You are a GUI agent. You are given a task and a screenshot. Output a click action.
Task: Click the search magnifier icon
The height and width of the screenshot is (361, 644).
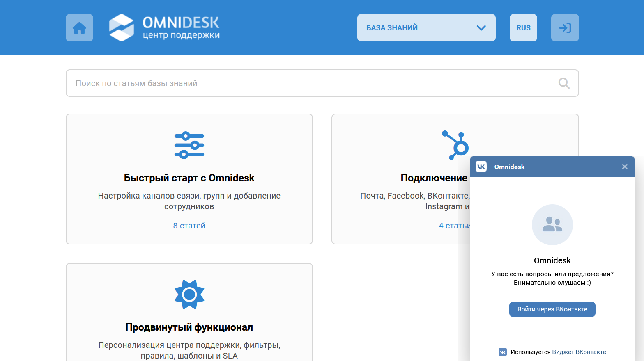564,83
